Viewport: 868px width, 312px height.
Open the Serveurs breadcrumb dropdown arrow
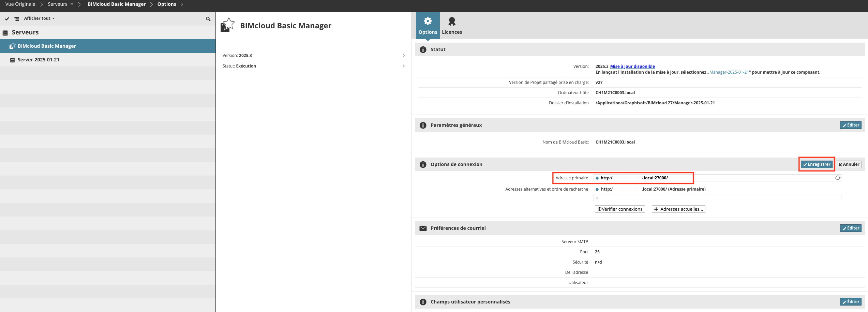(x=72, y=4)
